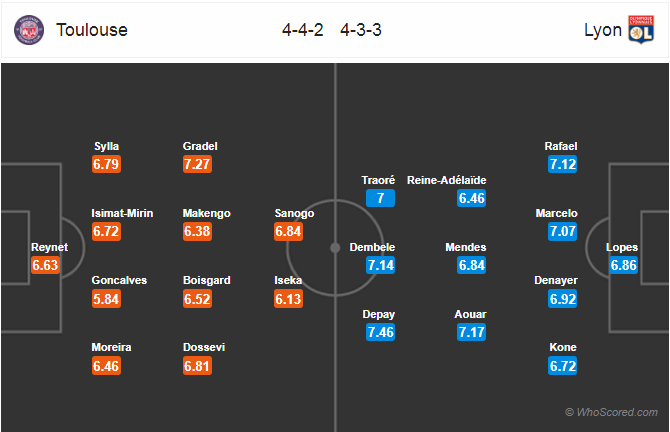Click Kone's 6.72 rating badge

click(x=563, y=366)
